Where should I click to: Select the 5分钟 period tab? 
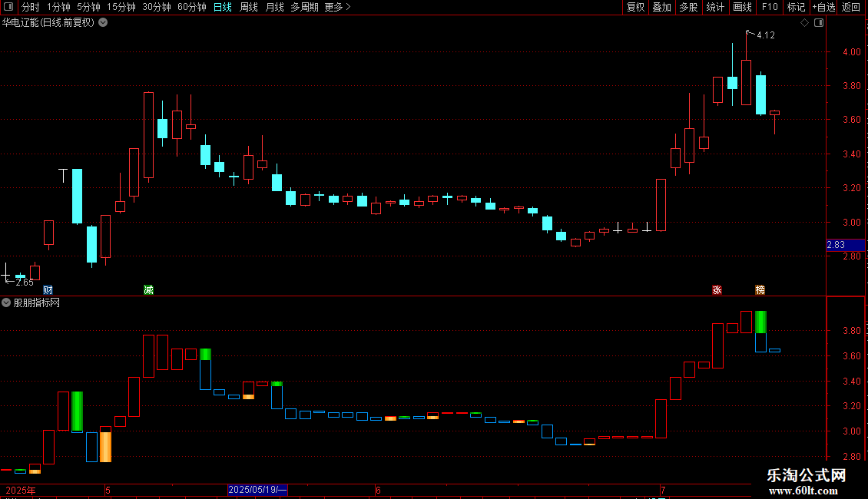pos(88,7)
